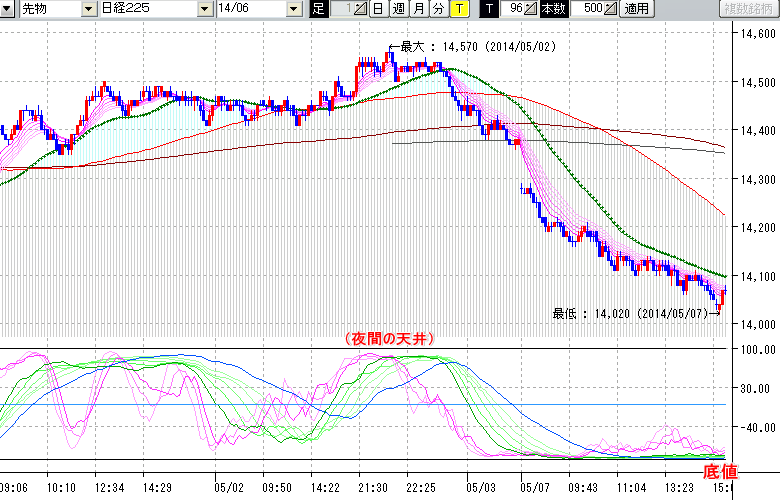Switch to 分 (minute) candles
Image resolution: width=780 pixels, height=500 pixels.
click(x=438, y=9)
